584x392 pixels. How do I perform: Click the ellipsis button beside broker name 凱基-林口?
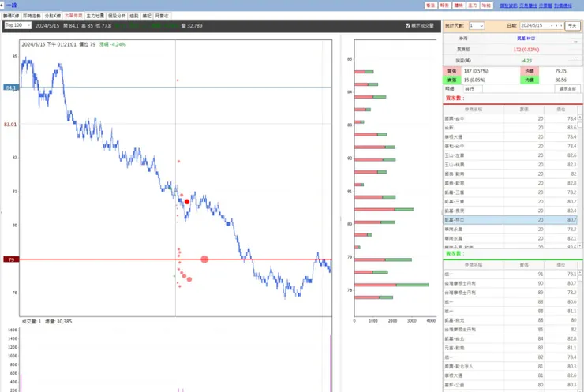coord(575,41)
